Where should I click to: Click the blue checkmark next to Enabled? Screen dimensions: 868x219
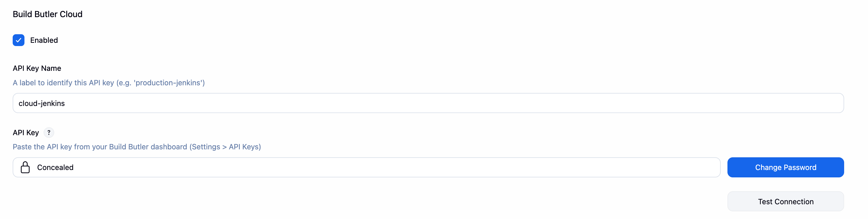point(19,40)
